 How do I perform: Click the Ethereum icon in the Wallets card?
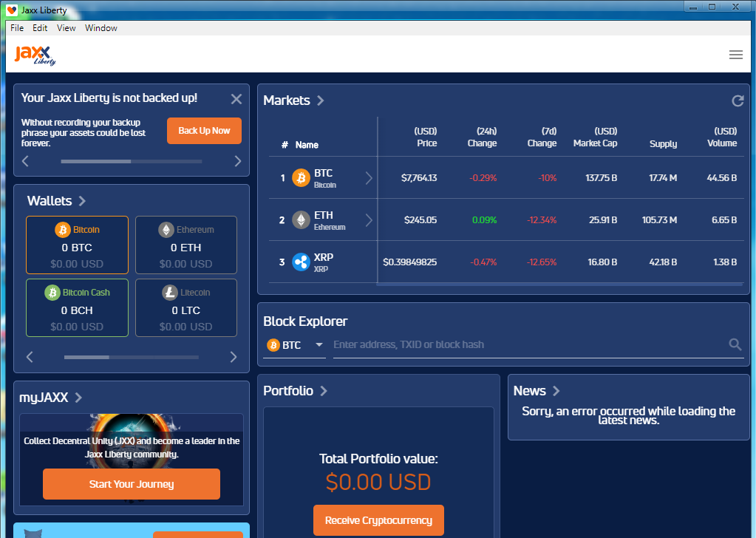coord(166,230)
